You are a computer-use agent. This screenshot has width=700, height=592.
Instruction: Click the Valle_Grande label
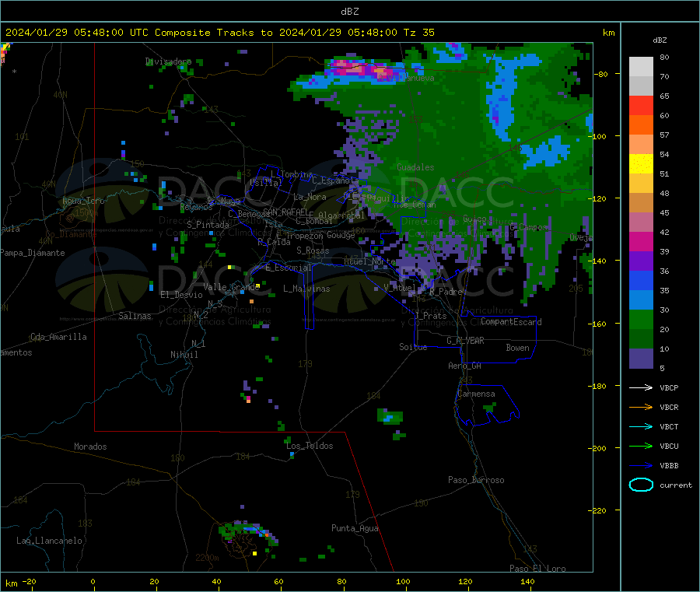tap(231, 287)
